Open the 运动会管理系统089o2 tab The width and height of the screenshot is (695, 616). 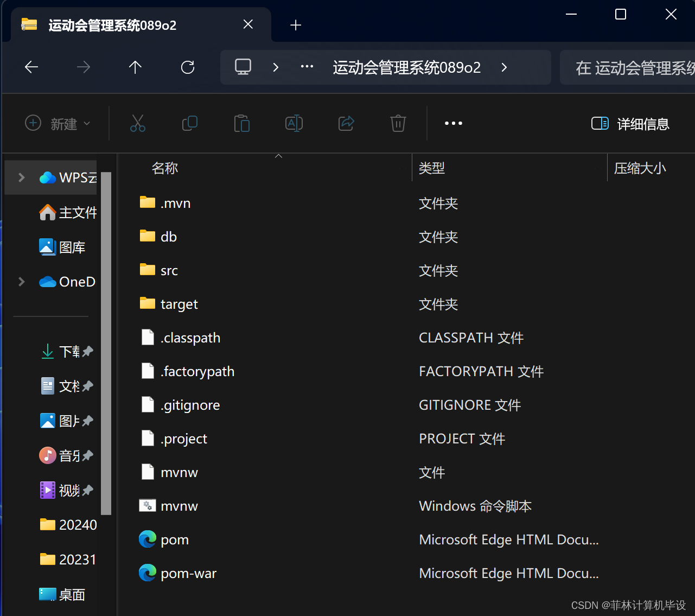tap(112, 24)
